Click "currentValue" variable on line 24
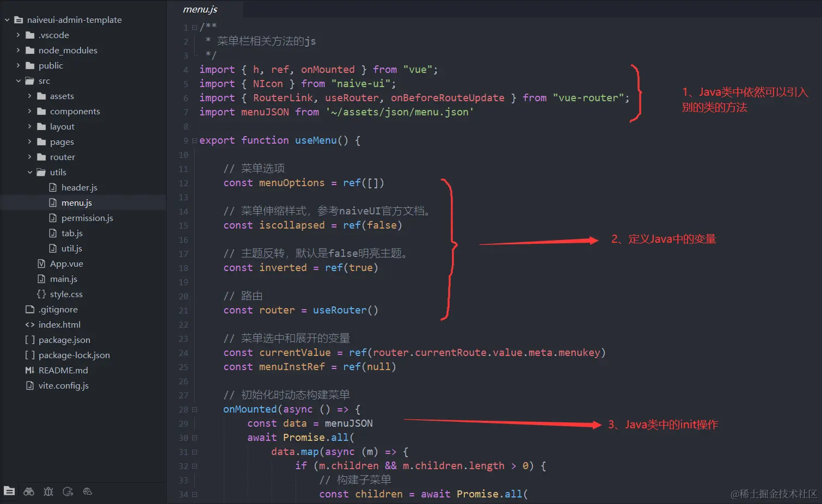 coord(295,353)
